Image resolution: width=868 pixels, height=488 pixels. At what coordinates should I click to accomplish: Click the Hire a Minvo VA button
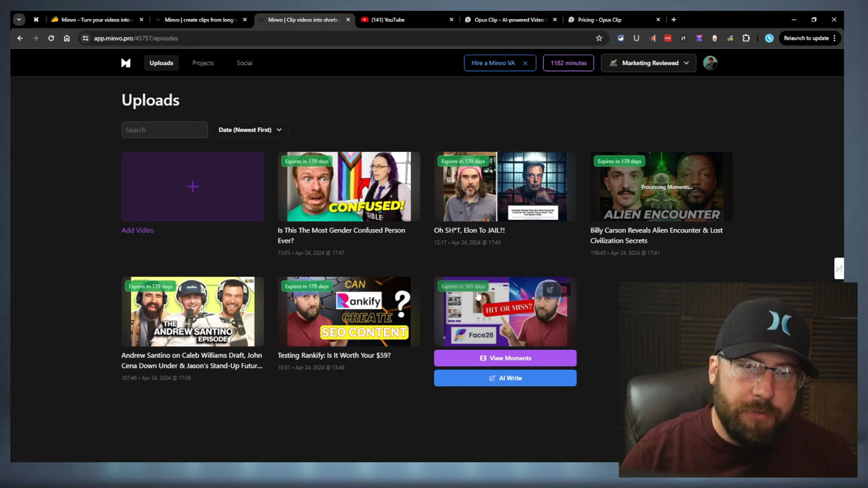493,63
